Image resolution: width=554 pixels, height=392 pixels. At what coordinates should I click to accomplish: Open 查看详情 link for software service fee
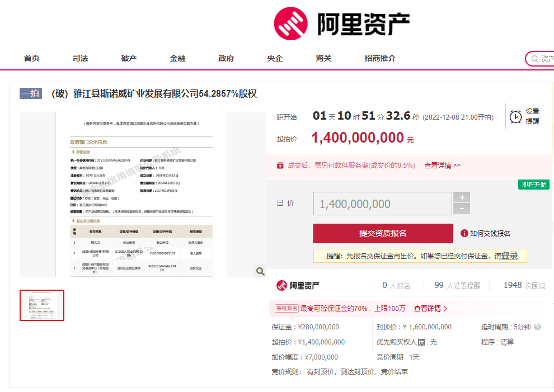(442, 166)
